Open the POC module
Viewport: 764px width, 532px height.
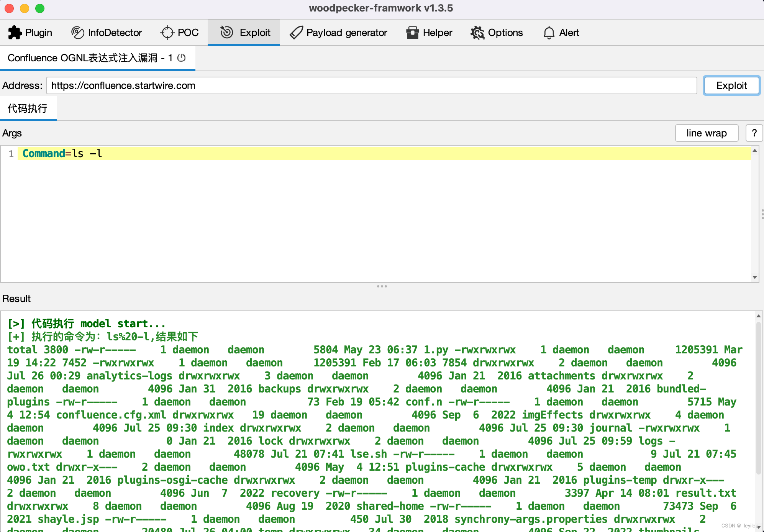[179, 33]
